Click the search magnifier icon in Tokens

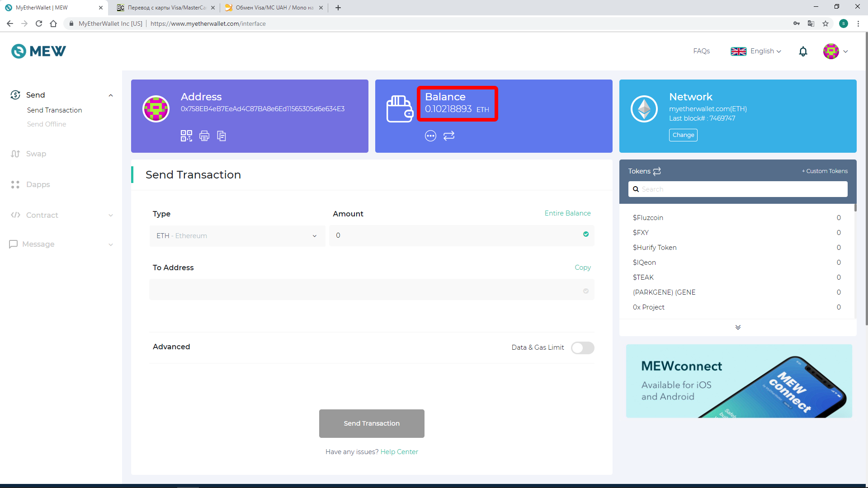[636, 189]
